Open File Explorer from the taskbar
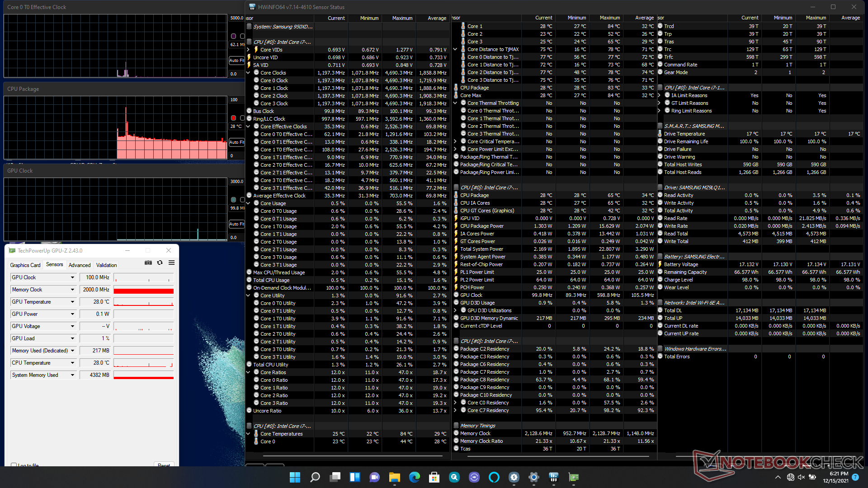The height and width of the screenshot is (488, 868). 394,477
